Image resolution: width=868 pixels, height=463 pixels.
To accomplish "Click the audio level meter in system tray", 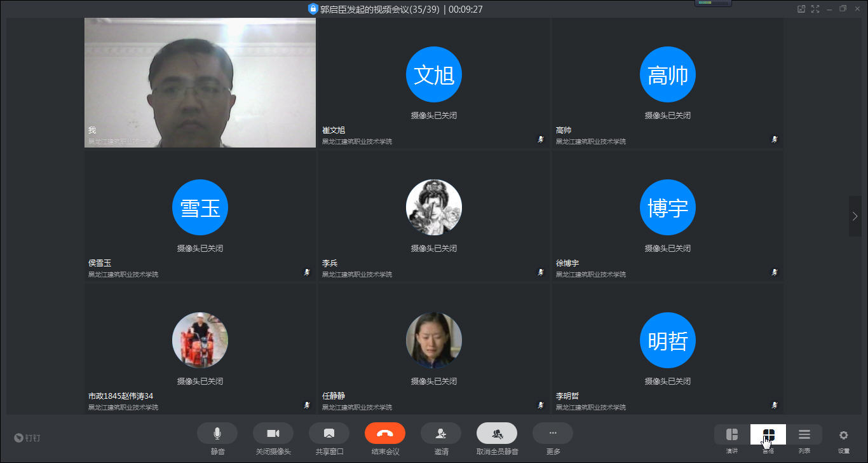I will pyautogui.click(x=713, y=3).
